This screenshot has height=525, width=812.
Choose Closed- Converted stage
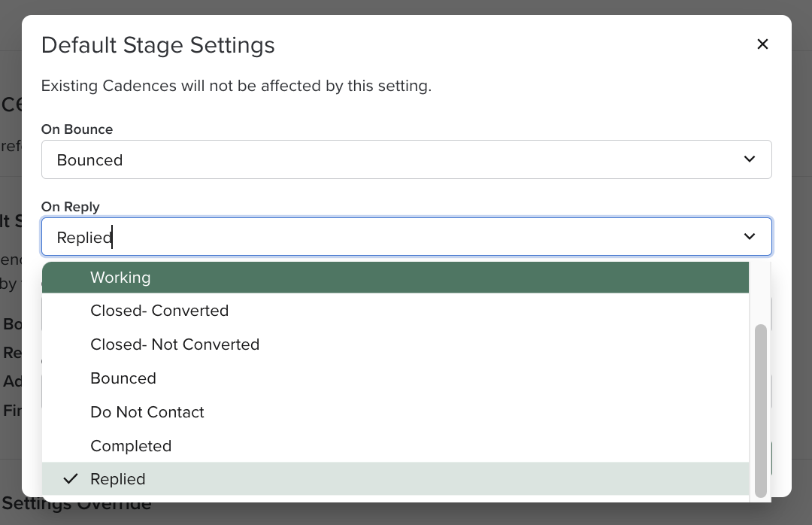[395, 311]
